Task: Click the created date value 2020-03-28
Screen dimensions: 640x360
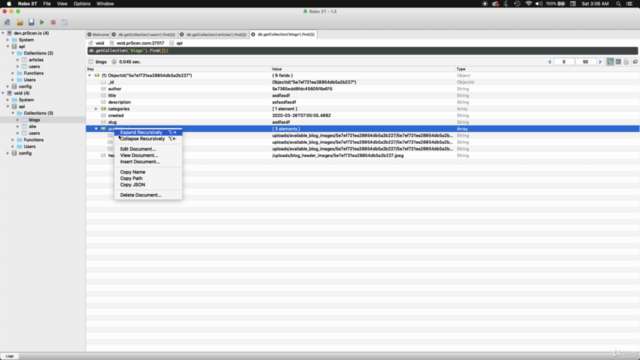Action: pos(302,116)
